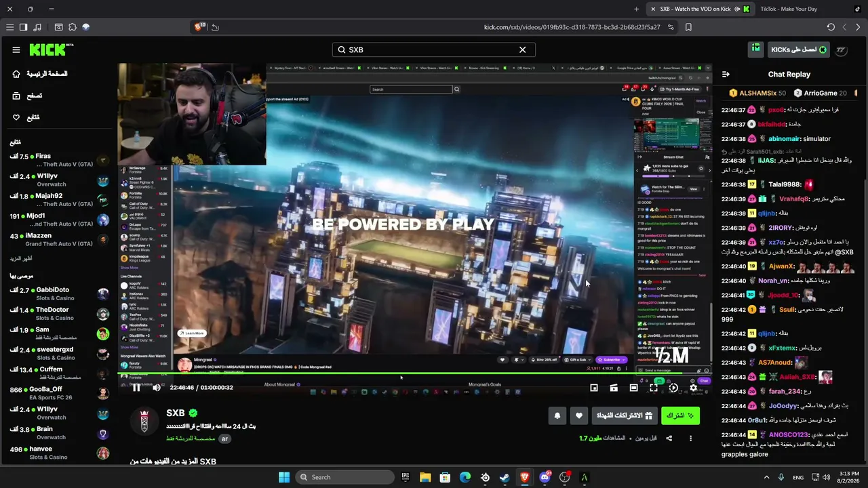This screenshot has height=488, width=868.
Task: Reload the current page
Action: tap(831, 27)
